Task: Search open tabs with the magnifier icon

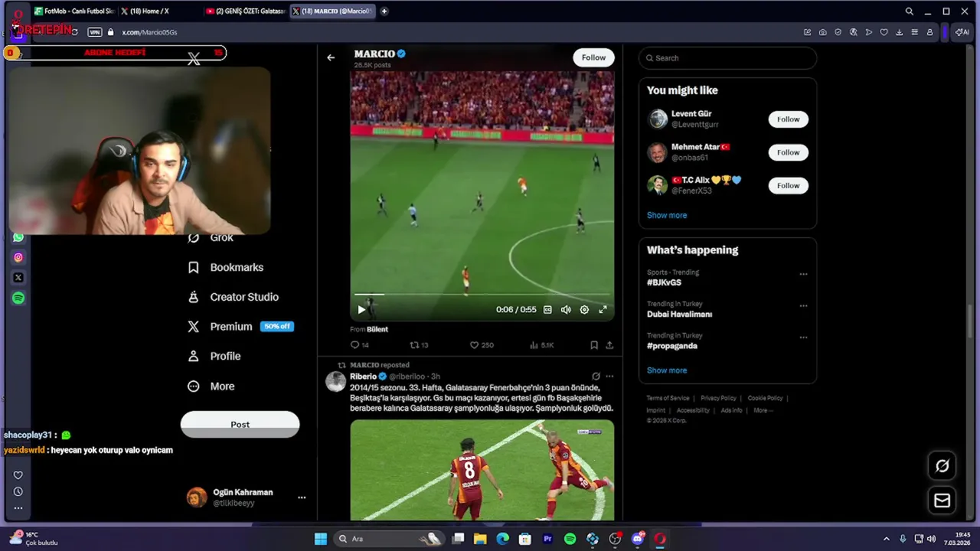Action: coord(909,11)
